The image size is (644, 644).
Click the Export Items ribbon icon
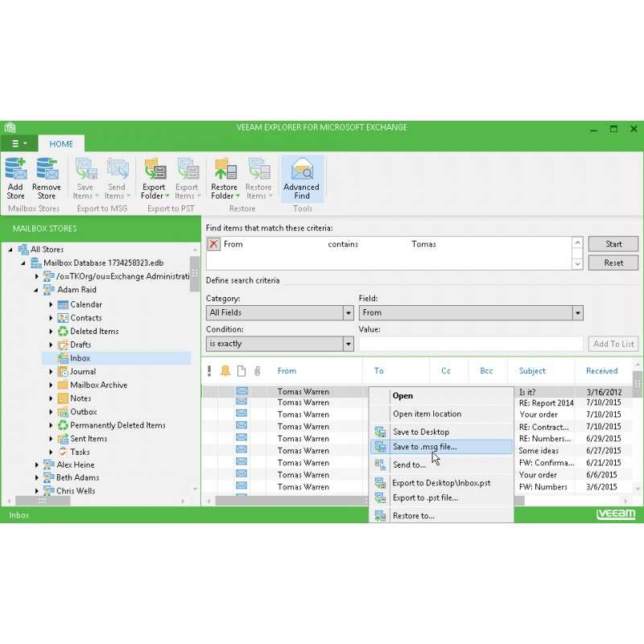coord(188,169)
